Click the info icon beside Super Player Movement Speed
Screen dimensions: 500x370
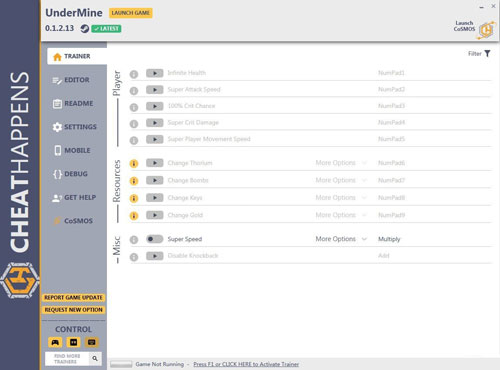134,140
